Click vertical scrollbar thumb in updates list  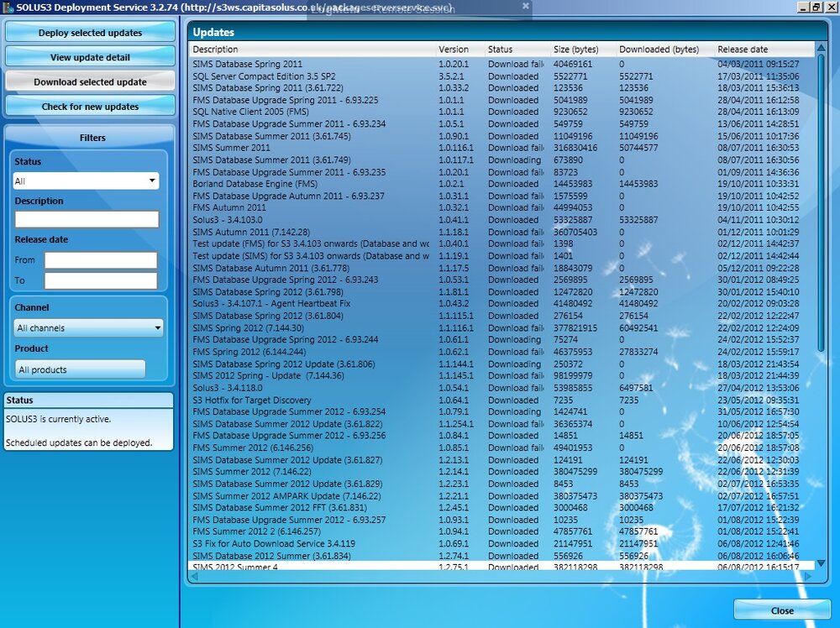[x=821, y=203]
